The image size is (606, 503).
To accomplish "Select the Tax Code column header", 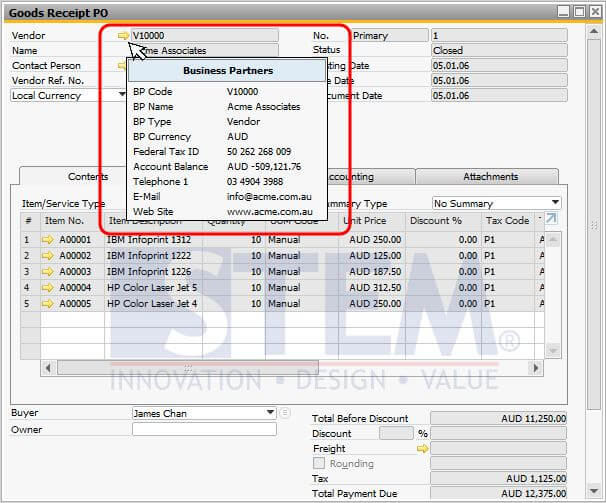I will (508, 221).
